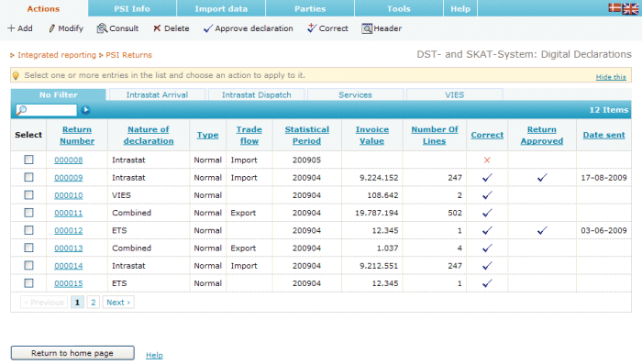
Task: Click Hide this link in hint bar
Action: point(611,77)
